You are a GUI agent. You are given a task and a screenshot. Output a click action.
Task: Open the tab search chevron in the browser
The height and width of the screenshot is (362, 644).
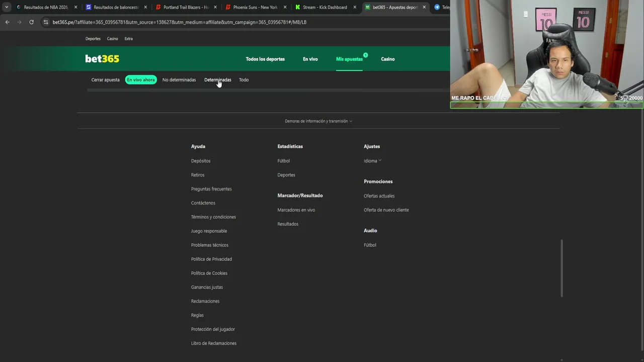[x=7, y=7]
